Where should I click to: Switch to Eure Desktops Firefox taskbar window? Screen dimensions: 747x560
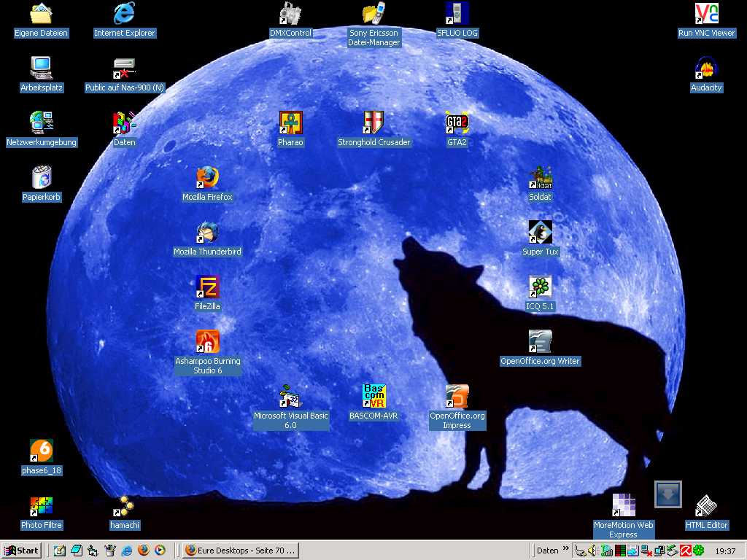(241, 551)
